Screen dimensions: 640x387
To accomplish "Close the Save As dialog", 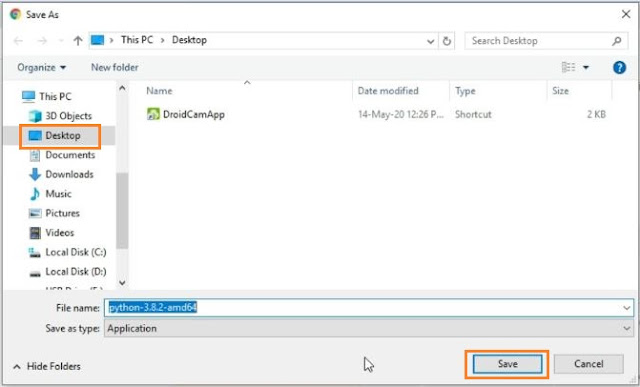I will [x=626, y=14].
